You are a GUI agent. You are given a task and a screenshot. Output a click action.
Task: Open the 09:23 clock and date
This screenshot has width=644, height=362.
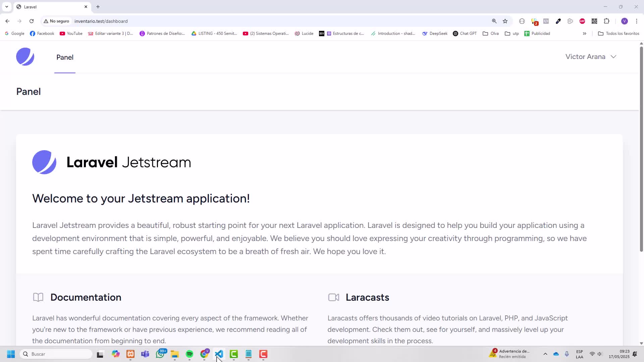[x=619, y=354]
